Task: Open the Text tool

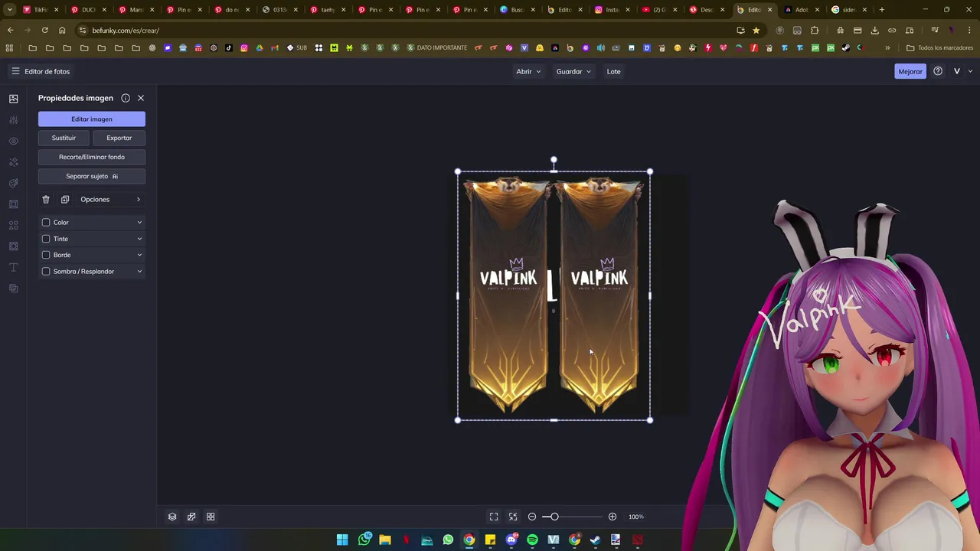Action: coord(13,267)
